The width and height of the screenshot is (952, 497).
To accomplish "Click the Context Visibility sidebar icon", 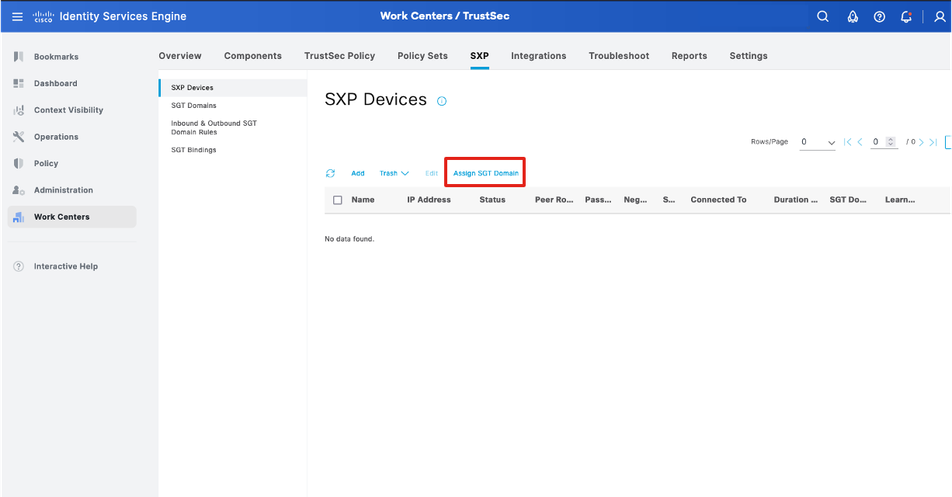I will pyautogui.click(x=18, y=110).
